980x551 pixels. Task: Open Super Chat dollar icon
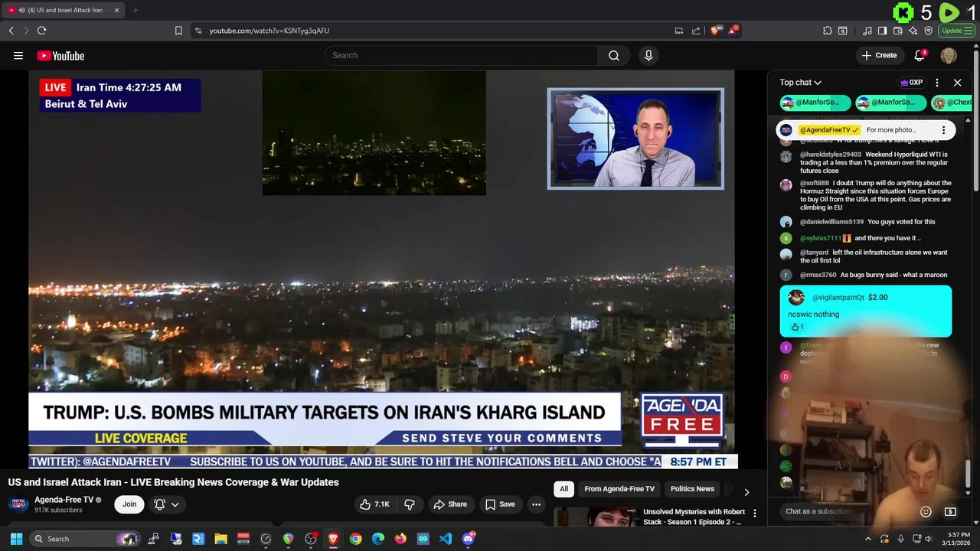tap(950, 511)
